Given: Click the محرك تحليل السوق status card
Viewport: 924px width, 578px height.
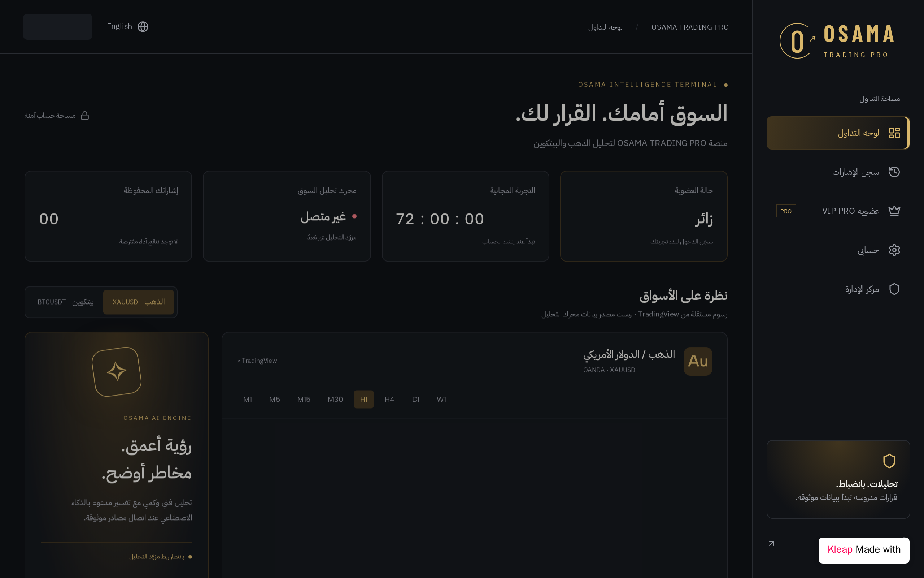Looking at the screenshot, I should tap(287, 216).
